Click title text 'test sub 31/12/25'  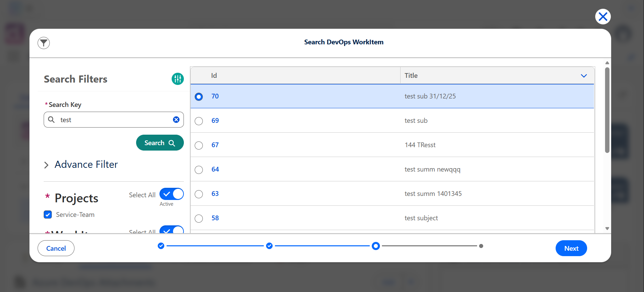point(430,96)
